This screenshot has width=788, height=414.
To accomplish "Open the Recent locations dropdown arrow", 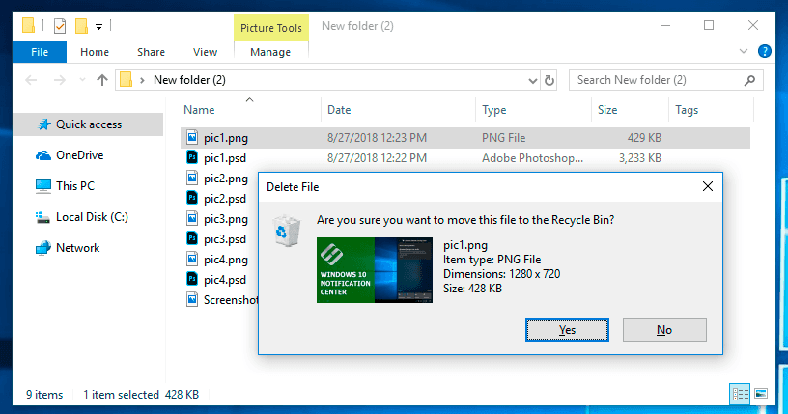I will coord(82,80).
